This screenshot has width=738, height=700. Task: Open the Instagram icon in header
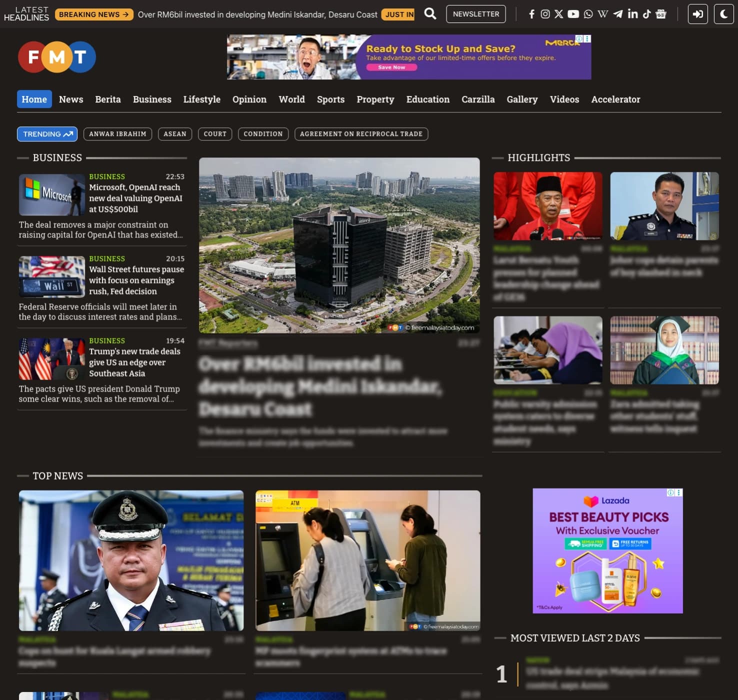click(545, 14)
